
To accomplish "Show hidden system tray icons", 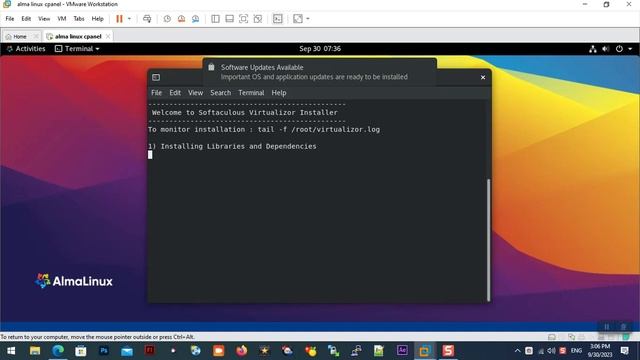I will (517, 351).
